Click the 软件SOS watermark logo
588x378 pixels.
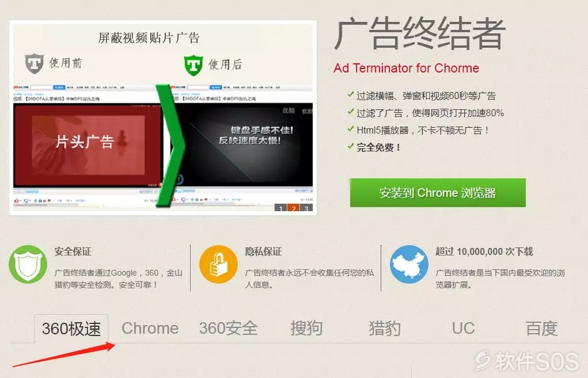[x=526, y=361]
